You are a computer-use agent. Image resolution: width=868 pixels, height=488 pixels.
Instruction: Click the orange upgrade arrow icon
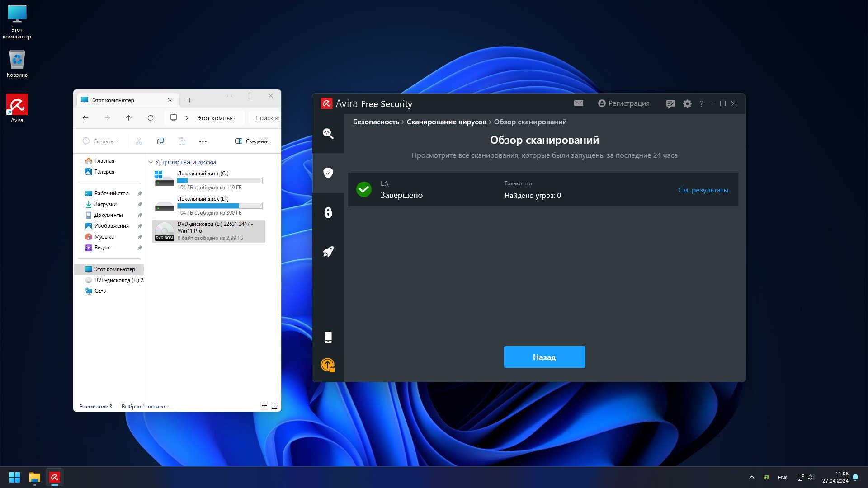pyautogui.click(x=328, y=365)
